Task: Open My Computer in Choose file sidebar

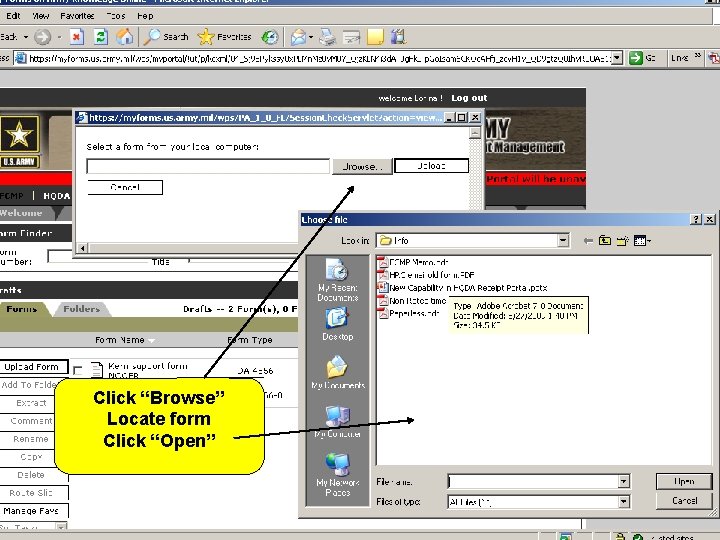Action: (x=338, y=422)
